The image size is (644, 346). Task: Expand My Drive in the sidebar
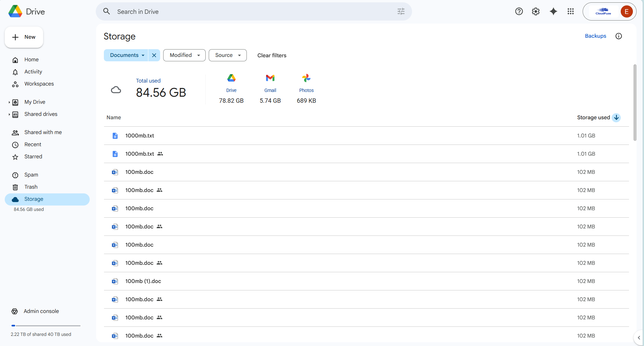9,102
